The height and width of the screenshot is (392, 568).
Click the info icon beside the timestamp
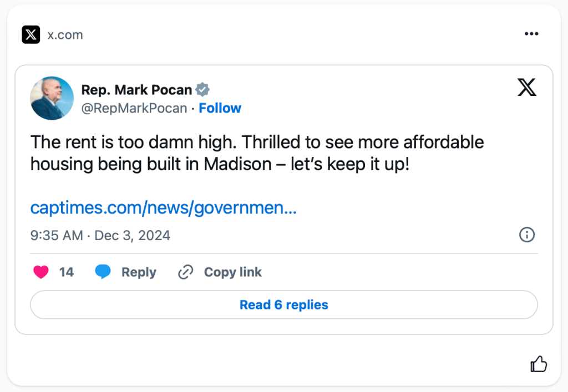[x=526, y=235]
